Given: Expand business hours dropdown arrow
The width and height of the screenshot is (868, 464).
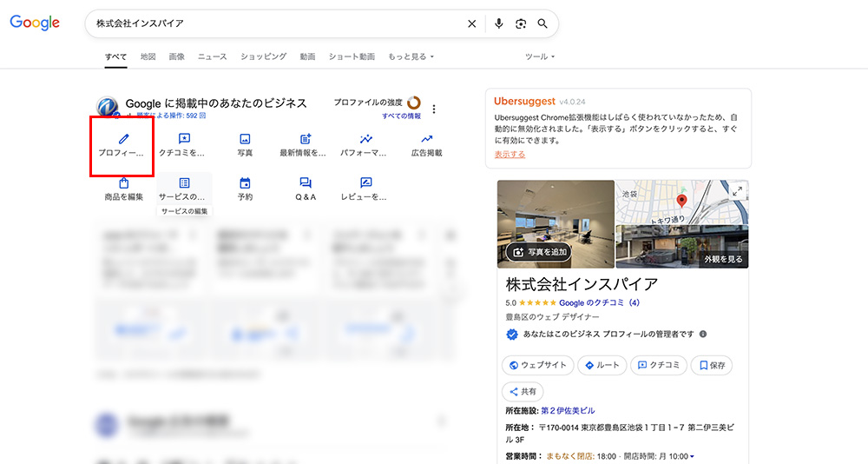Looking at the screenshot, I should click(x=692, y=457).
